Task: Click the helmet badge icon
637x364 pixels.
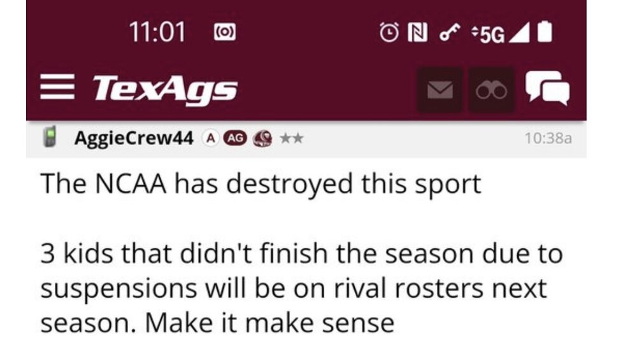Action: pos(261,138)
